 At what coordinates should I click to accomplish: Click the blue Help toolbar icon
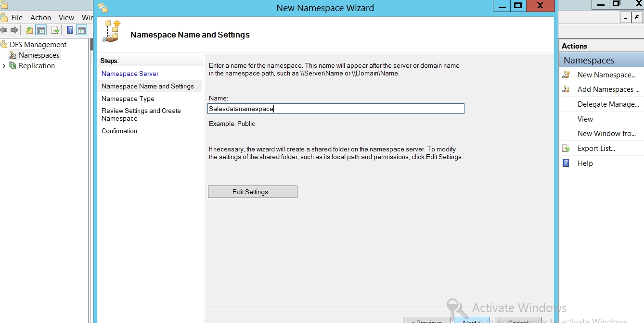(x=70, y=30)
